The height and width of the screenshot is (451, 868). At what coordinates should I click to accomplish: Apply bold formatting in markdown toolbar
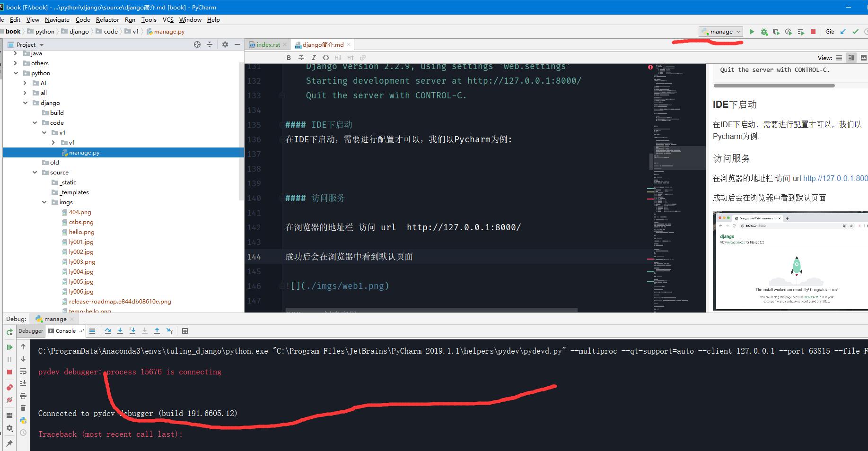tap(289, 58)
